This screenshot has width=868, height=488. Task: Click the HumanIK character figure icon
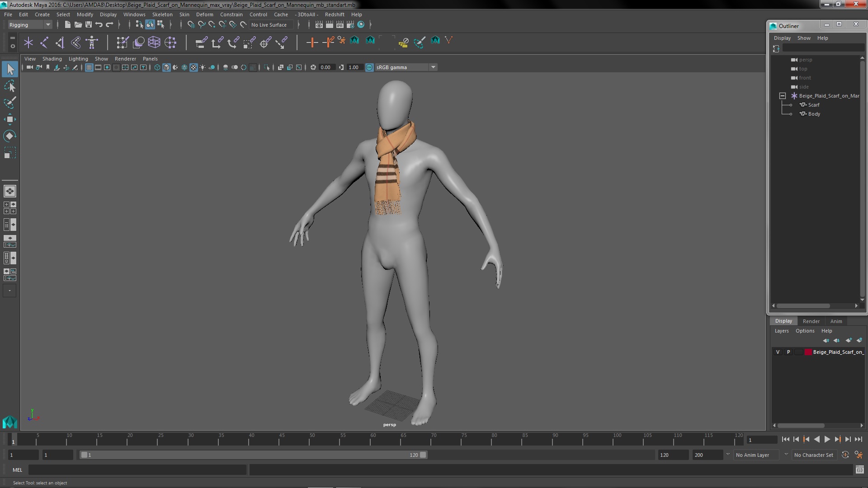(x=92, y=42)
